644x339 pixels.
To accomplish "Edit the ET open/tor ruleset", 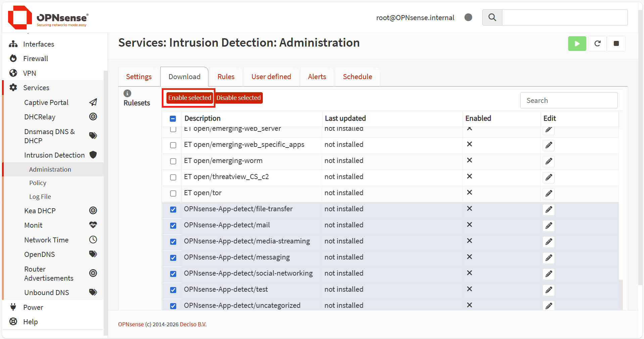I will (549, 193).
